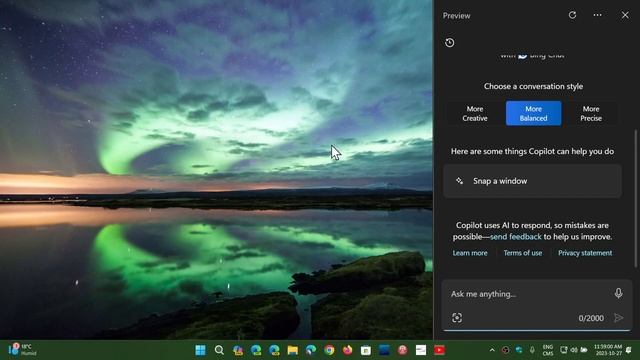
Task: Launch Google Chrome from the taskbar
Action: 329,350
